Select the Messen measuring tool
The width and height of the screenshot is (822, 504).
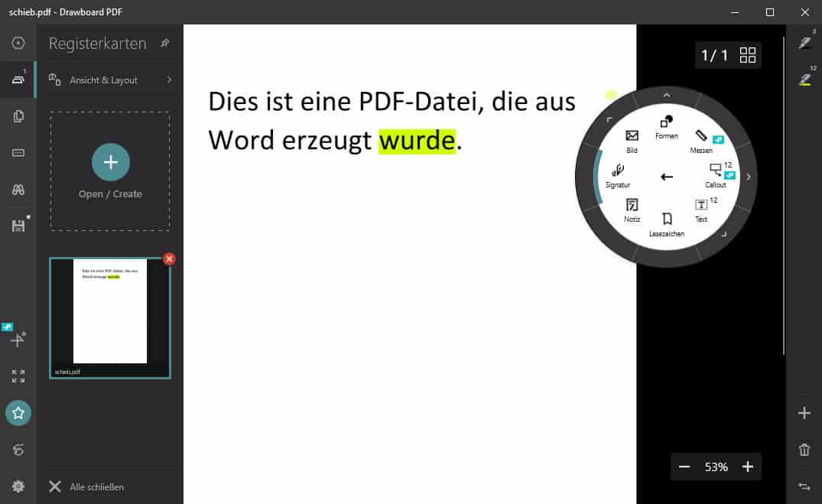[701, 140]
